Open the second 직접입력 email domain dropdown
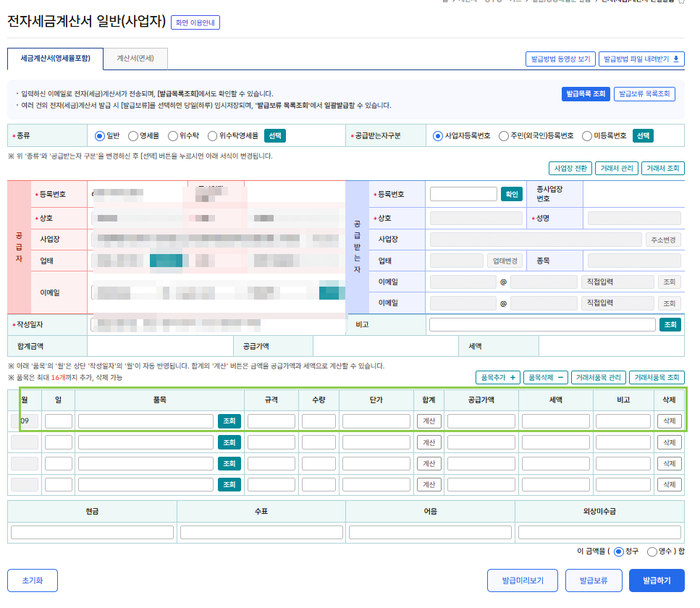700x608 pixels. [x=618, y=303]
